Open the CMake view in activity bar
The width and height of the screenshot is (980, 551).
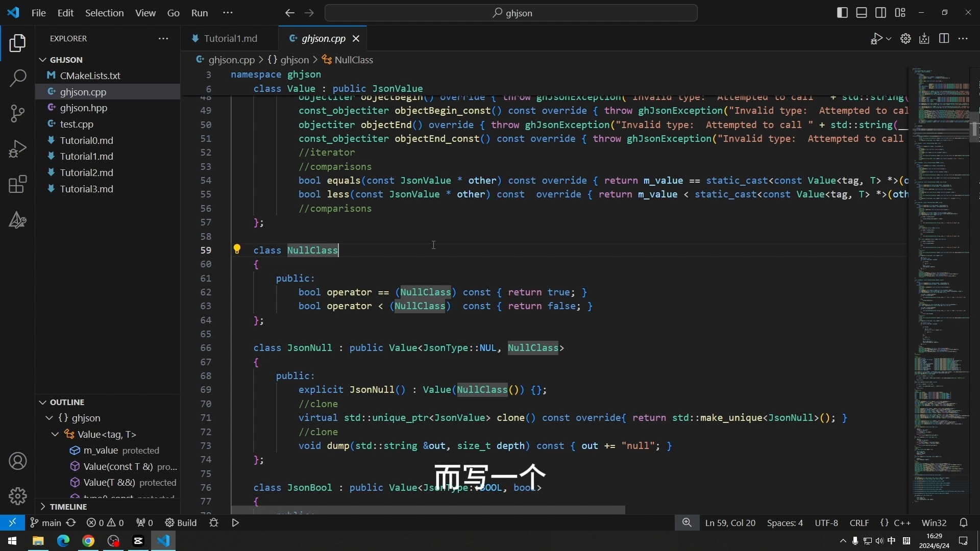(17, 220)
